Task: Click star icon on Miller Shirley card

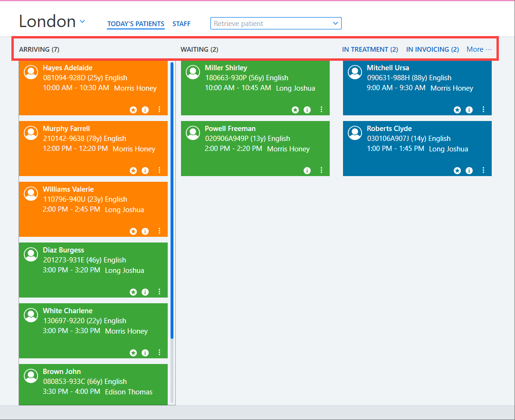Action: [296, 110]
